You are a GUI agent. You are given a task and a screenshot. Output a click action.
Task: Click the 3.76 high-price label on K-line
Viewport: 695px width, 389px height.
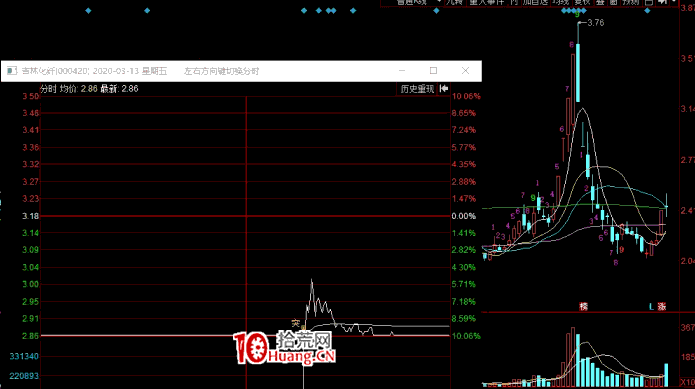pyautogui.click(x=595, y=23)
